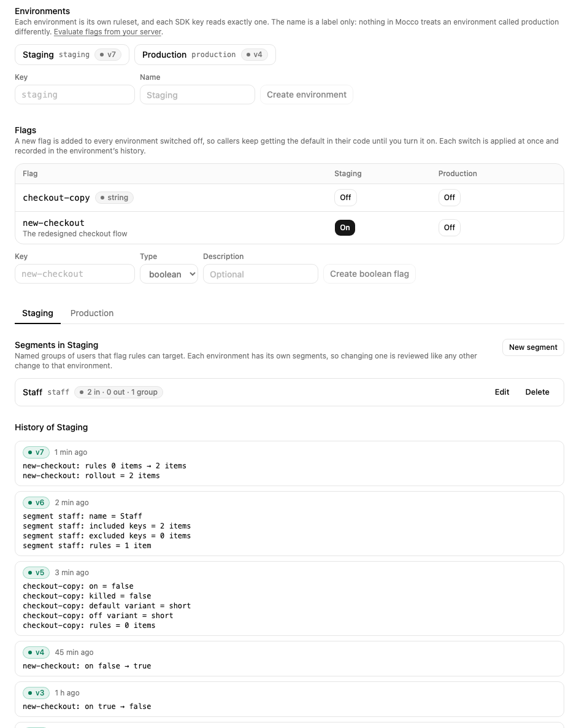The image size is (579, 728).
Task: Switch to the Production tab below the flags
Action: [92, 313]
